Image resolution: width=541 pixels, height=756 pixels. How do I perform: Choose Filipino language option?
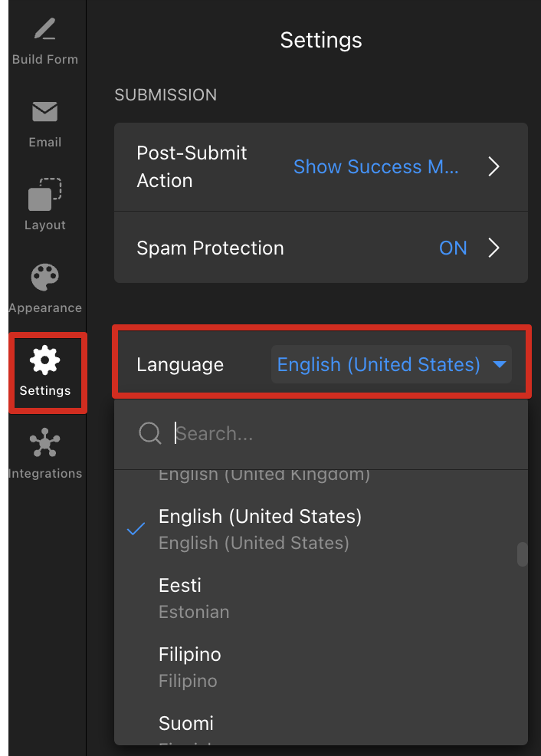(x=321, y=667)
